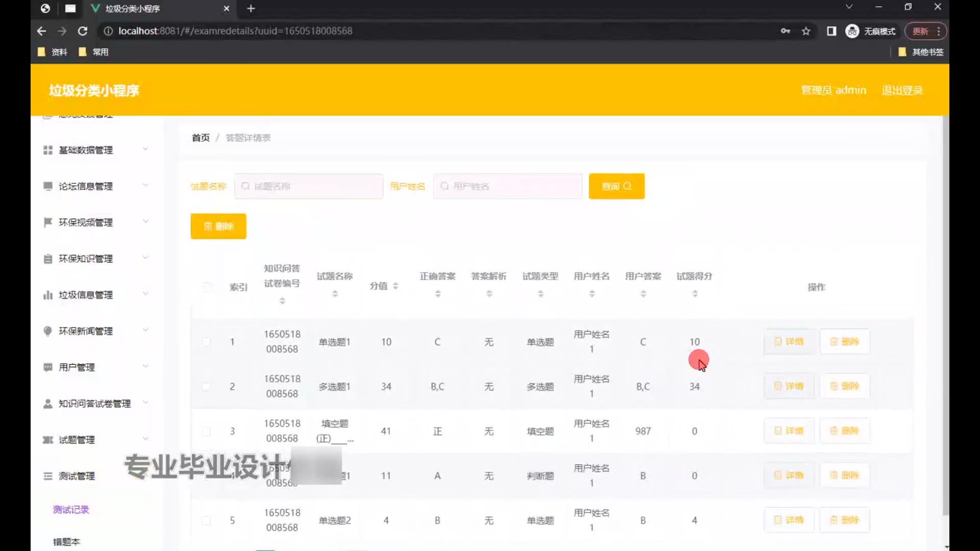
Task: Open the browser side panel icon
Action: pyautogui.click(x=831, y=31)
